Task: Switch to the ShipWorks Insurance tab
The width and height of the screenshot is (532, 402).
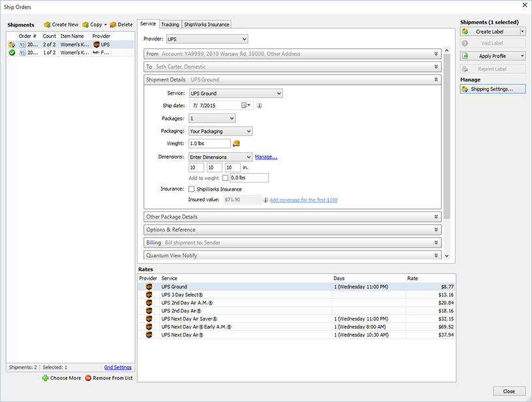Action: point(207,24)
